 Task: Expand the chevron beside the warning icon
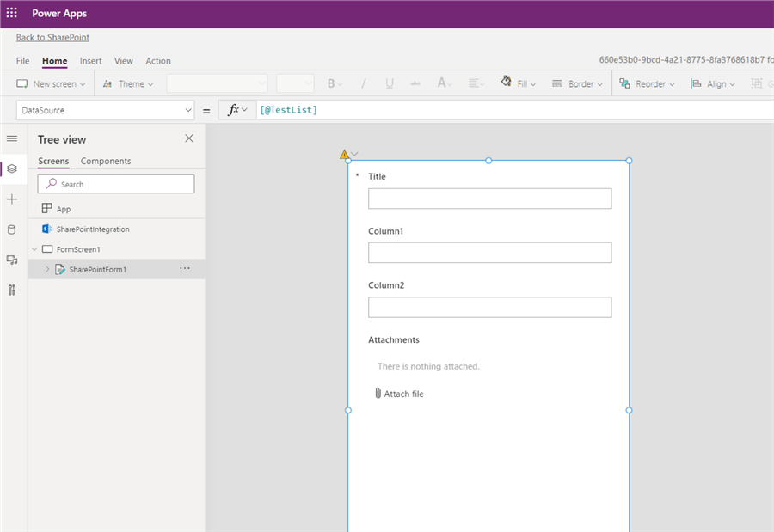[354, 154]
